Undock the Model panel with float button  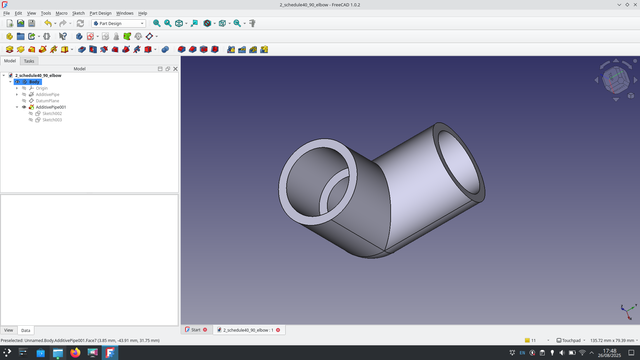(x=168, y=69)
